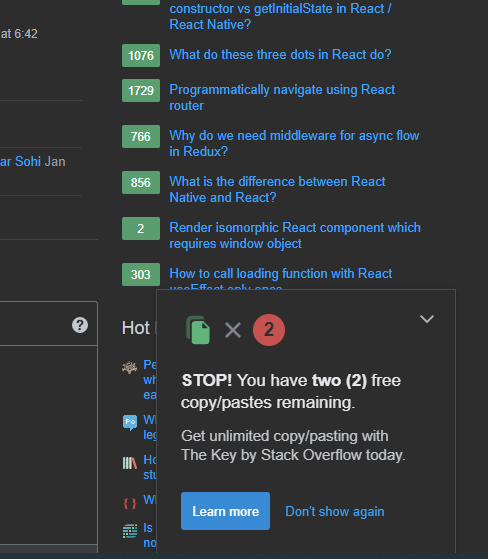488x559 pixels.
Task: Click the spider-like site icon in hot questions
Action: (x=130, y=367)
